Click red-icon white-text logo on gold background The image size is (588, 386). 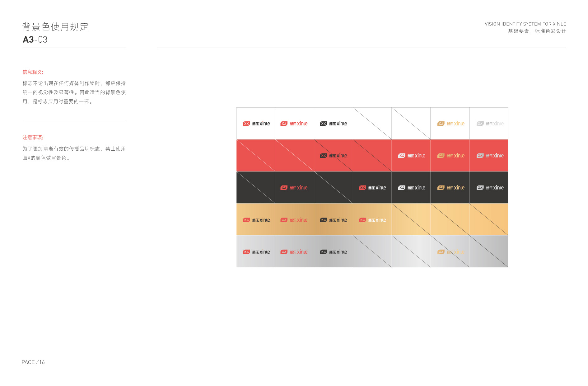click(373, 220)
